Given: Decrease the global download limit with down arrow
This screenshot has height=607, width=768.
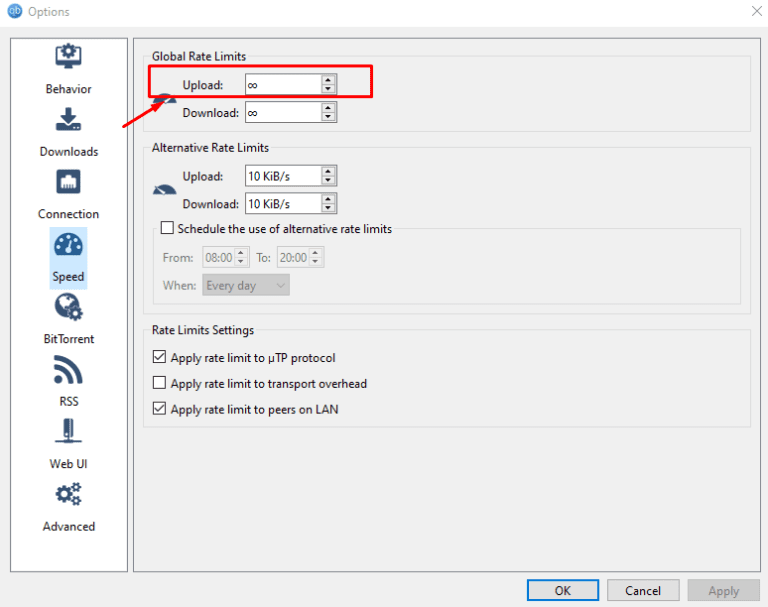Looking at the screenshot, I should [328, 117].
